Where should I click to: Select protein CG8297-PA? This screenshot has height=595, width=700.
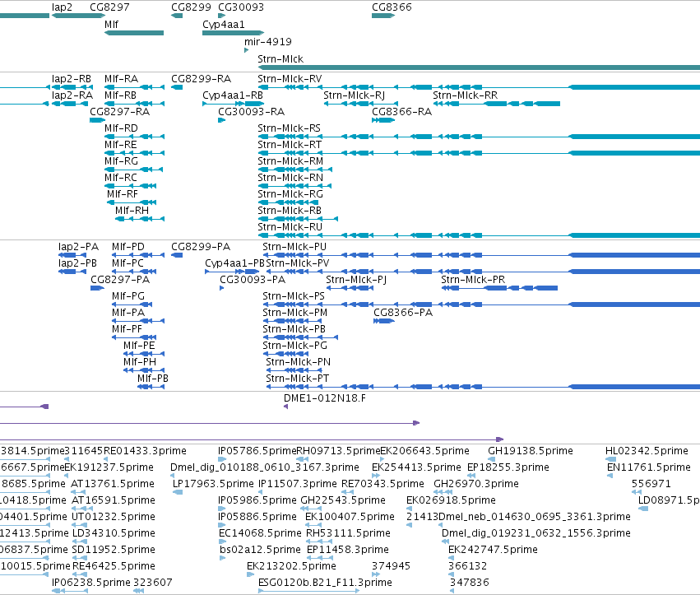[x=120, y=280]
